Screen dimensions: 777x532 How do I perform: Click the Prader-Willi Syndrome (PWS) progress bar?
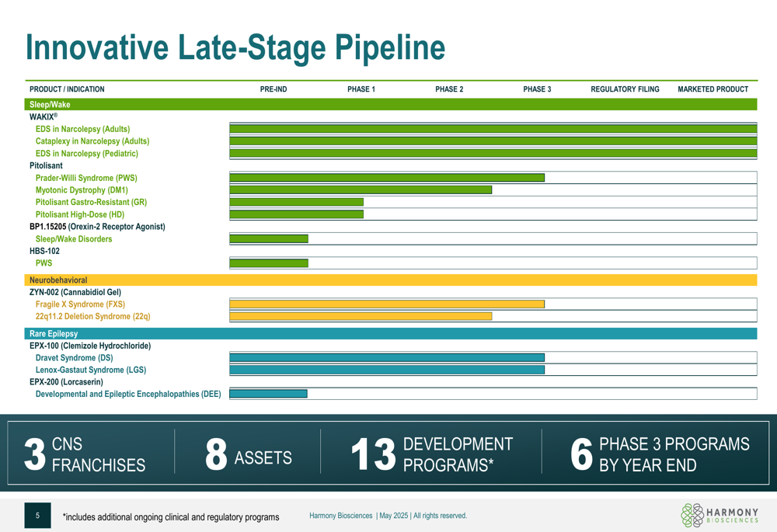point(387,177)
